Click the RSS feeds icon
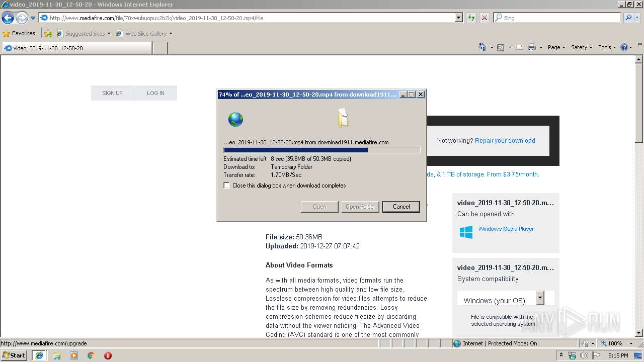 click(501, 47)
